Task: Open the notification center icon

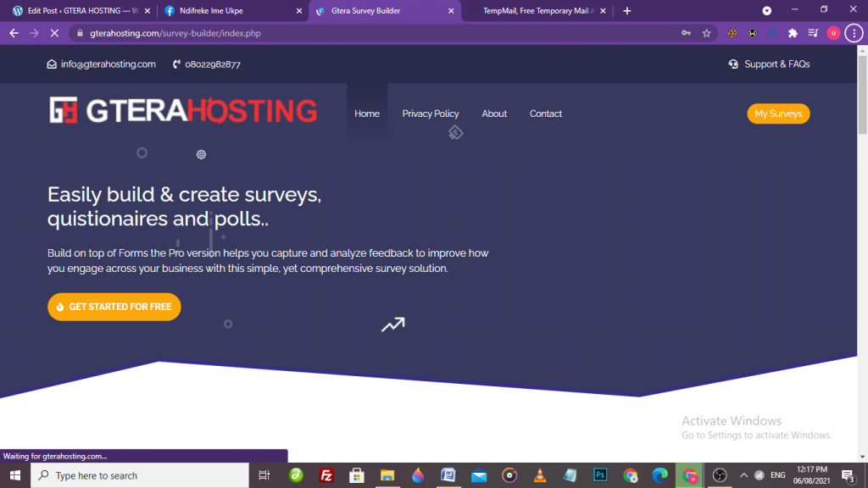Action: 848,475
